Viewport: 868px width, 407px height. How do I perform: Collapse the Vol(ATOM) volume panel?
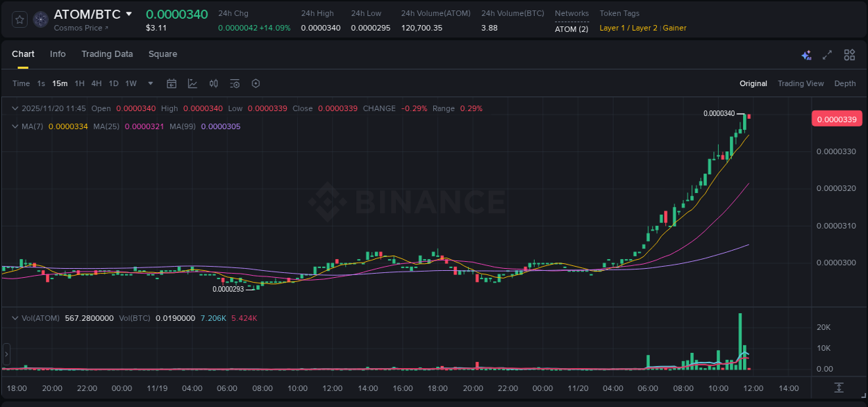[15, 317]
